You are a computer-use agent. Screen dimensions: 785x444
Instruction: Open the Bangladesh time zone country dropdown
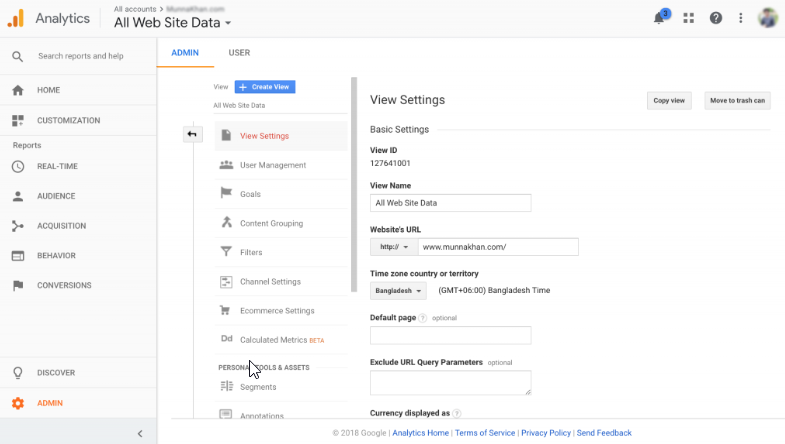[398, 291]
